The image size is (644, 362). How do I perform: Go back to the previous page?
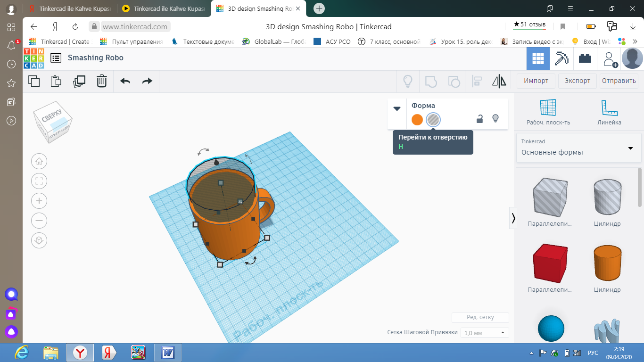click(34, 26)
